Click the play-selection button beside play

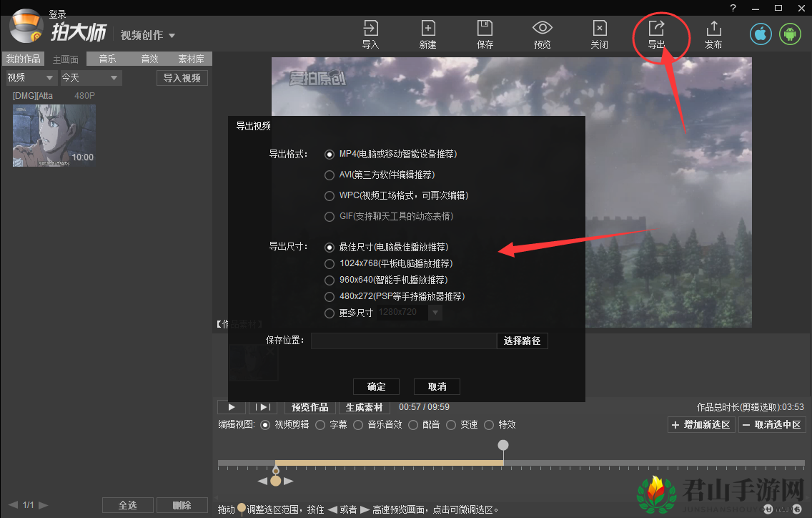[x=263, y=407]
